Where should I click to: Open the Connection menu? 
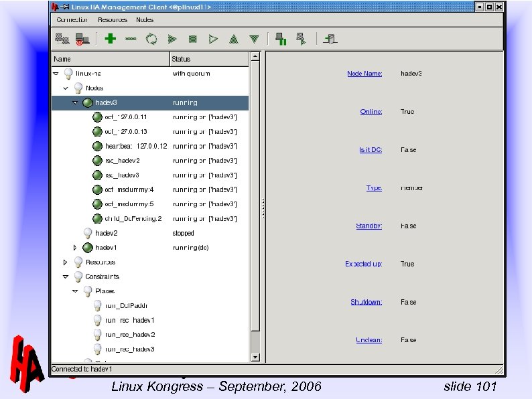[72, 20]
